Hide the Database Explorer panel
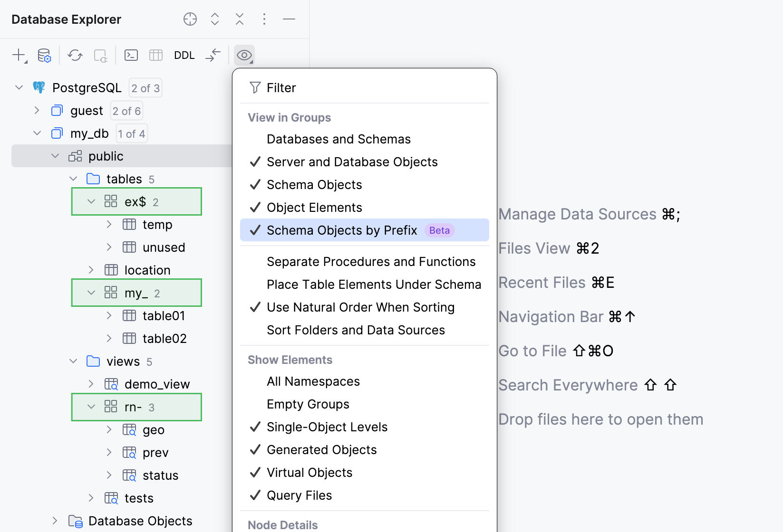Screen dimensions: 783x532 tap(289, 19)
